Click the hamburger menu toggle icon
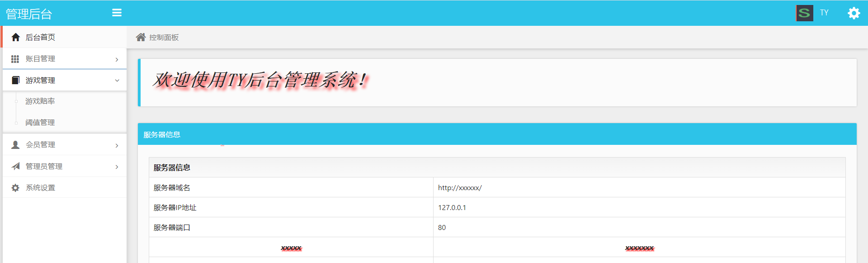868x263 pixels. pos(117,13)
